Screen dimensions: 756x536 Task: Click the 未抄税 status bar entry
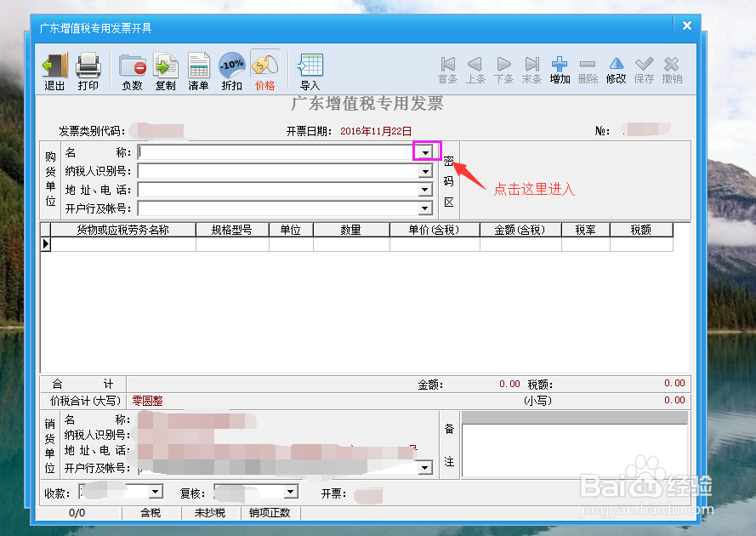pyautogui.click(x=210, y=513)
